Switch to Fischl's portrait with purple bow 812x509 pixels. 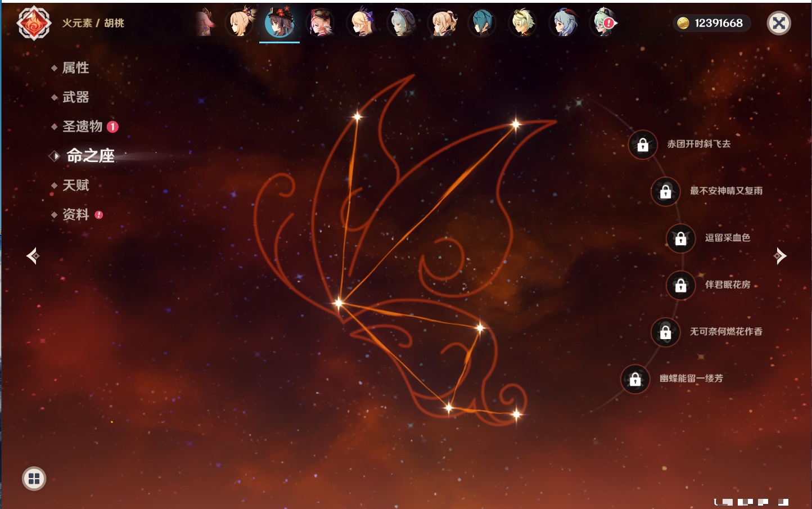pos(361,22)
